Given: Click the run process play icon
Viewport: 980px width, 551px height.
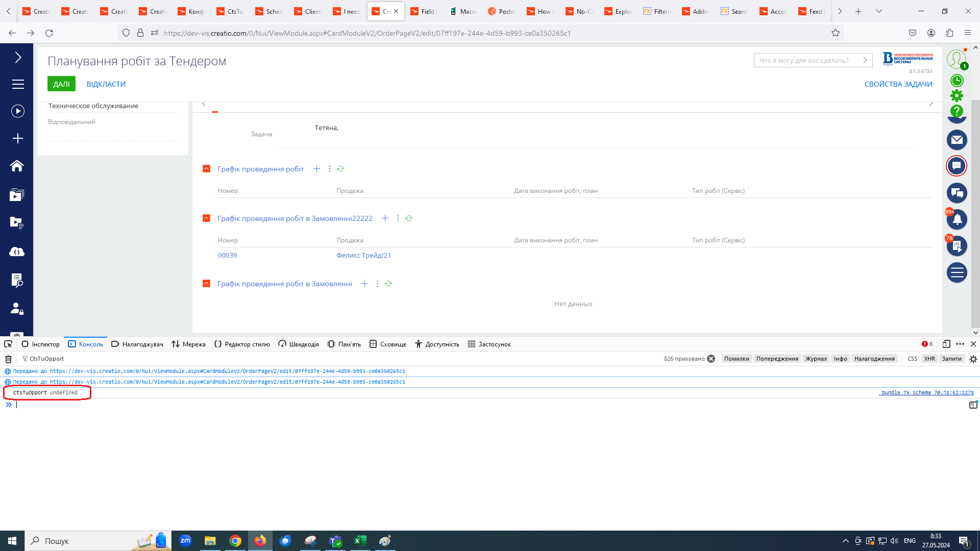Looking at the screenshot, I should coord(18,111).
